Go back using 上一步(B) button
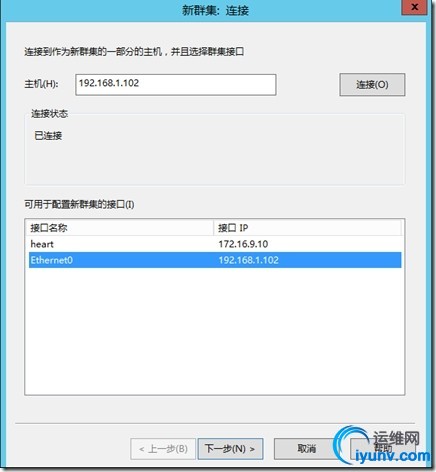The height and width of the screenshot is (472, 436). tap(163, 449)
